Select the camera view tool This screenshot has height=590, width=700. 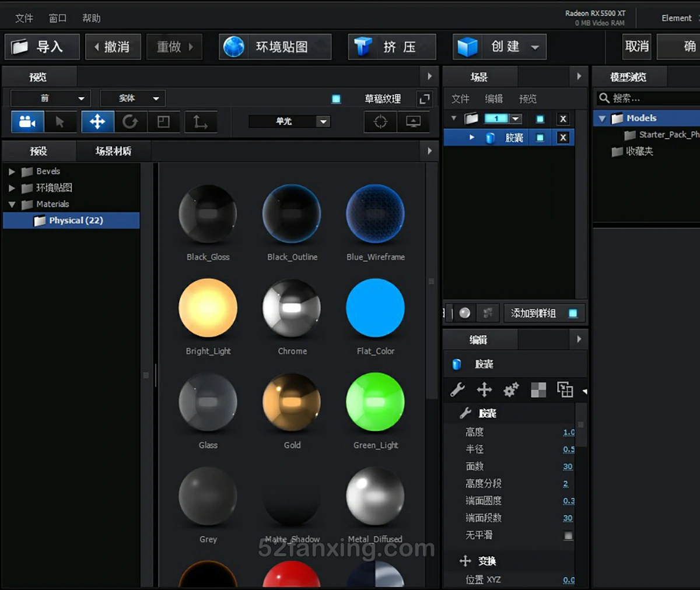click(x=27, y=121)
